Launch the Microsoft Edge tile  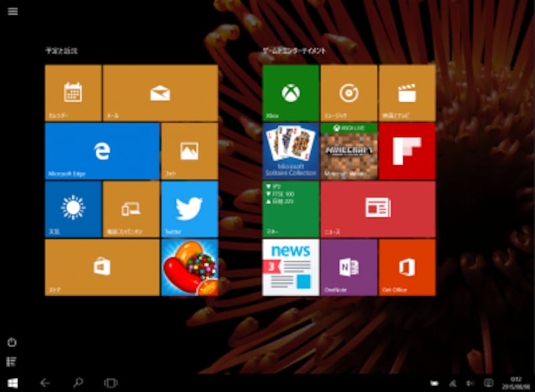[x=102, y=151]
